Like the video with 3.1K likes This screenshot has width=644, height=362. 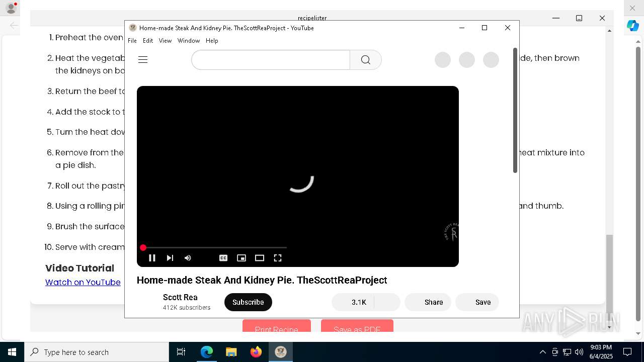352,302
